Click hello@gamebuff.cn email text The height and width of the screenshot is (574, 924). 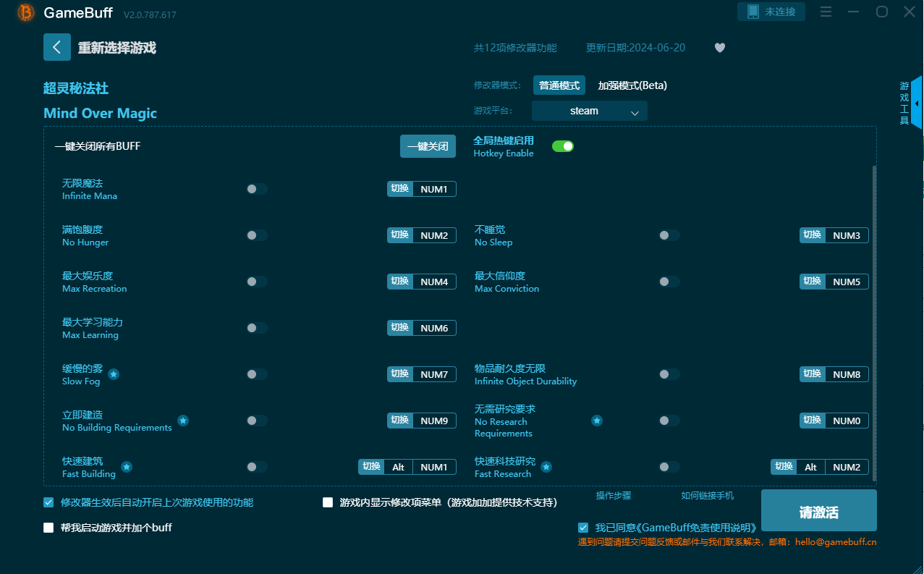(836, 542)
